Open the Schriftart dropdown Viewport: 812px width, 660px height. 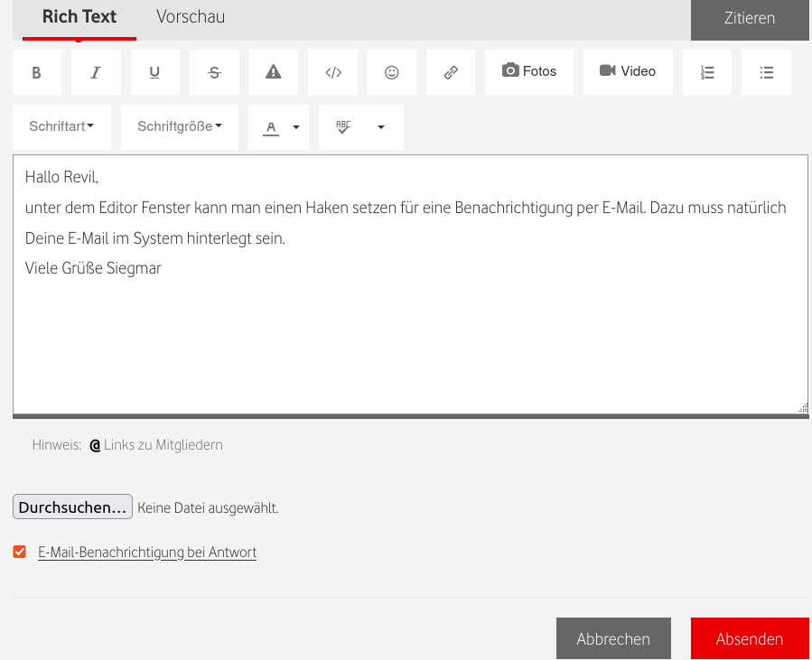(x=61, y=126)
